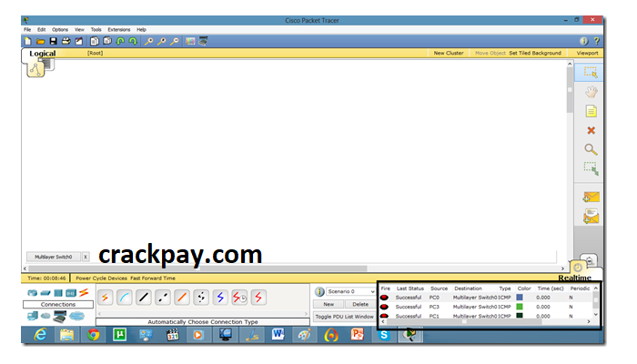637x364 pixels.
Task: Switch to the Realtime mode tab
Action: (x=574, y=278)
